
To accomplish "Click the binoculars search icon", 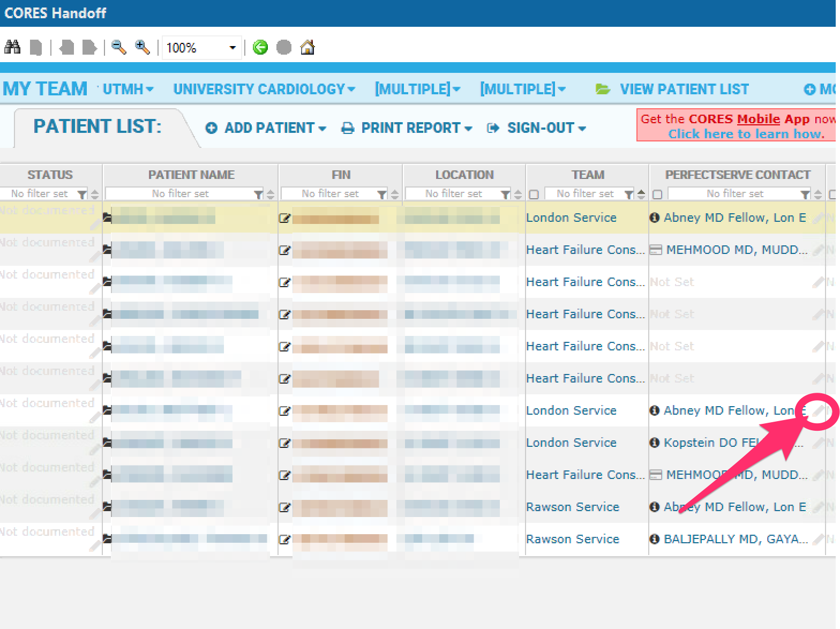I will [x=12, y=47].
